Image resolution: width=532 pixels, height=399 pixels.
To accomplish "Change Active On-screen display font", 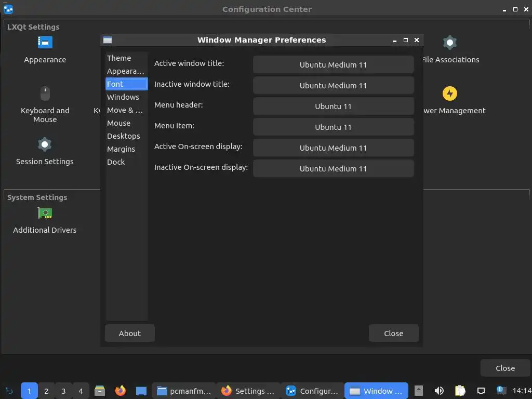I will [x=333, y=148].
